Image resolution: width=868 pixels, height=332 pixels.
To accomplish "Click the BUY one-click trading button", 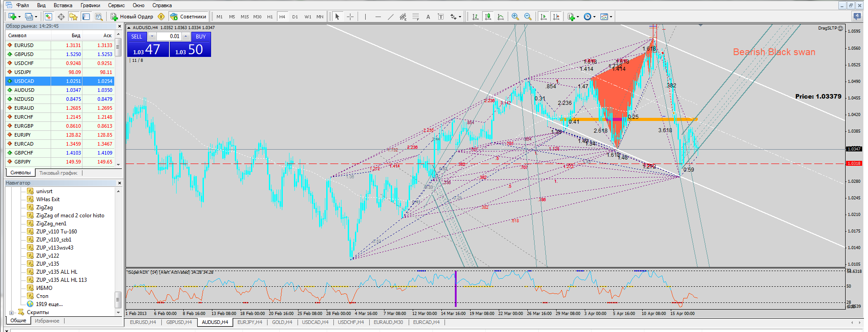I will pyautogui.click(x=201, y=37).
